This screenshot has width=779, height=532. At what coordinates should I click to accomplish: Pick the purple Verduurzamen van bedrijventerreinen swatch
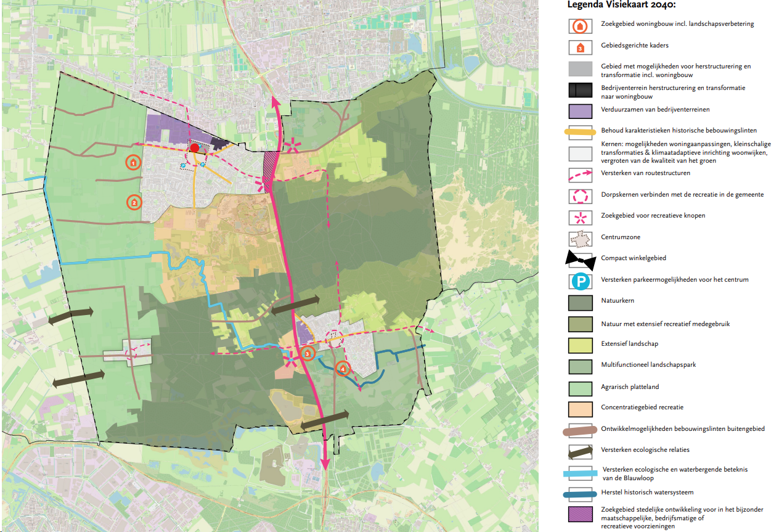[581, 111]
